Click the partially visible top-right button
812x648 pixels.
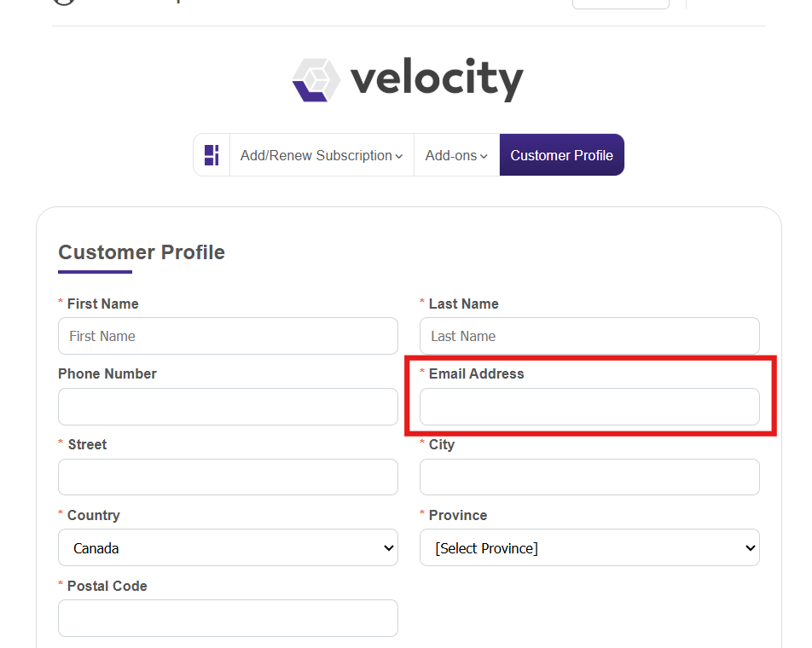620,3
